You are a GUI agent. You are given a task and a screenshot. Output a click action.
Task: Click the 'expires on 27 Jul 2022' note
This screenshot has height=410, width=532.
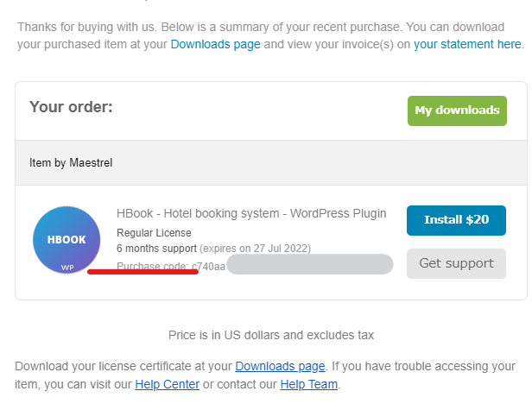[255, 249]
